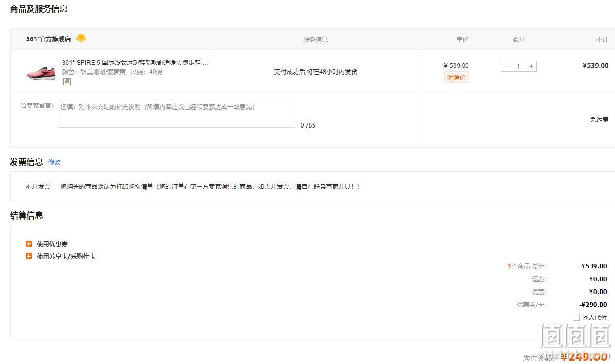615x364 pixels.
Task: Expand the 使用苏宁卡/乐购仕卡 section
Action: [60, 256]
